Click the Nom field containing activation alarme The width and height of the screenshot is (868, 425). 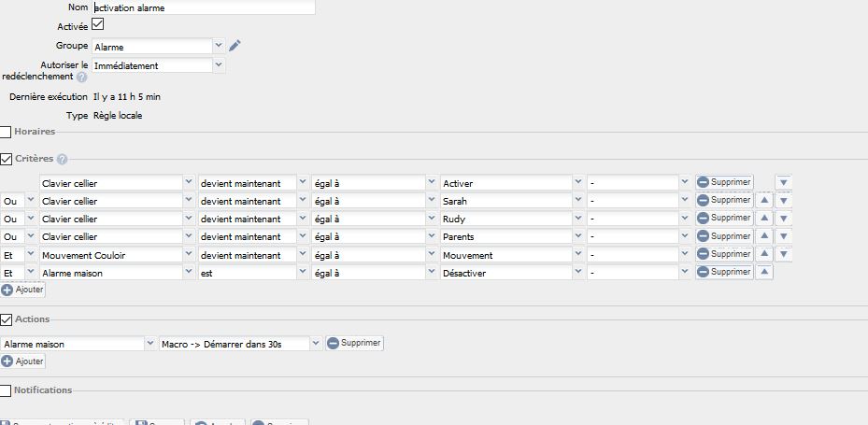[x=204, y=7]
